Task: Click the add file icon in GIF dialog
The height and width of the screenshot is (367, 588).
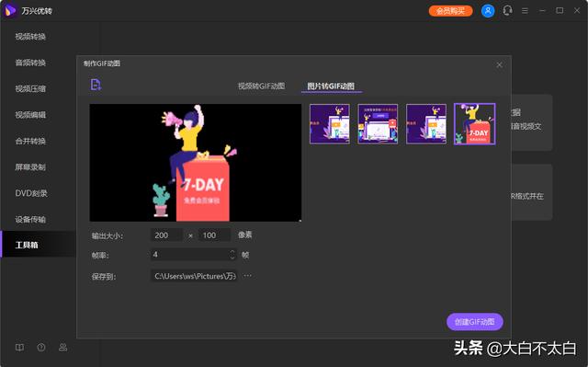Action: point(96,85)
